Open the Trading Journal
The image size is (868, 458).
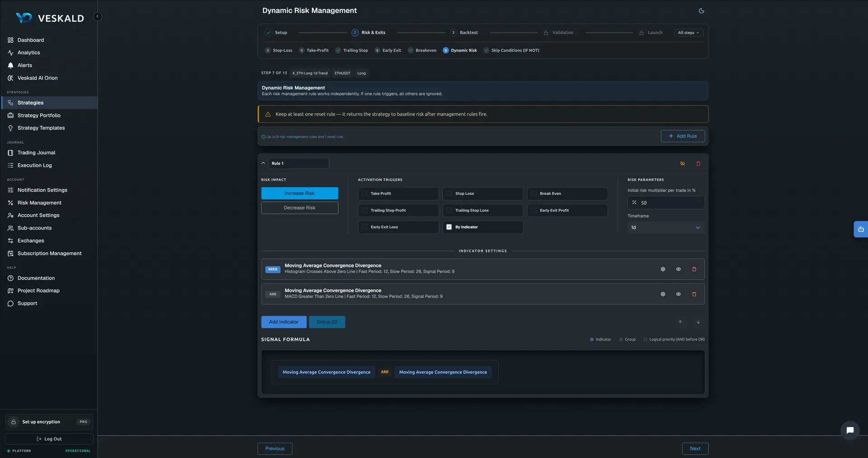(x=49, y=153)
